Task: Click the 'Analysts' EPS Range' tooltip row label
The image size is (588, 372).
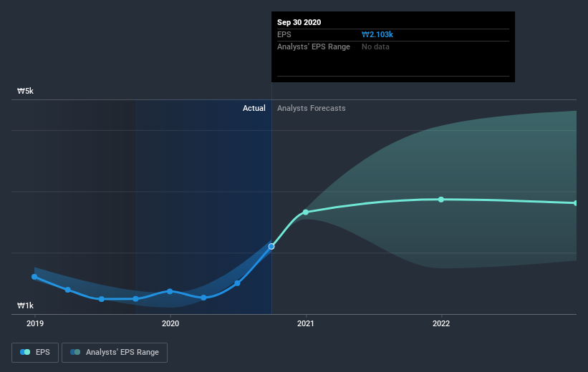Action: (314, 46)
